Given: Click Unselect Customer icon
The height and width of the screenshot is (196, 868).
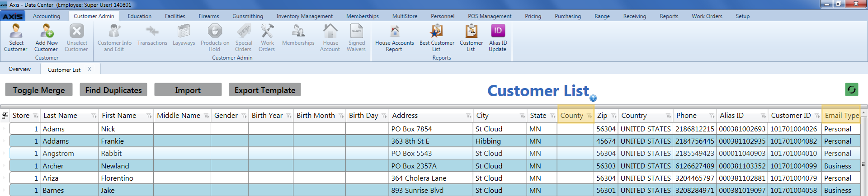Looking at the screenshot, I should click(76, 38).
